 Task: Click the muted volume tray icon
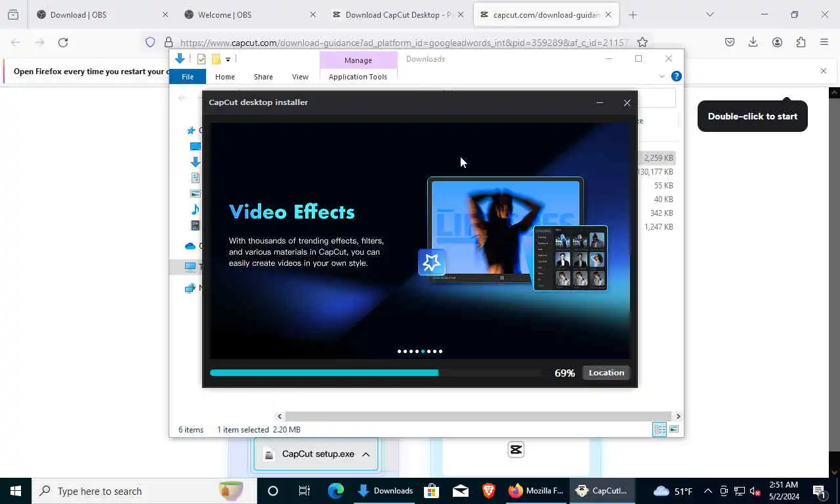pyautogui.click(x=755, y=491)
